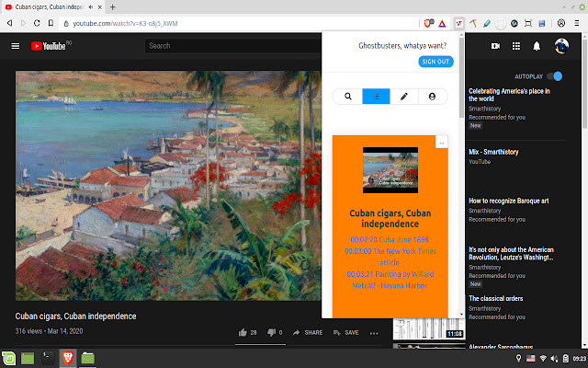The height and width of the screenshot is (368, 588).
Task: Bookmark this page icon
Action: coord(51,23)
